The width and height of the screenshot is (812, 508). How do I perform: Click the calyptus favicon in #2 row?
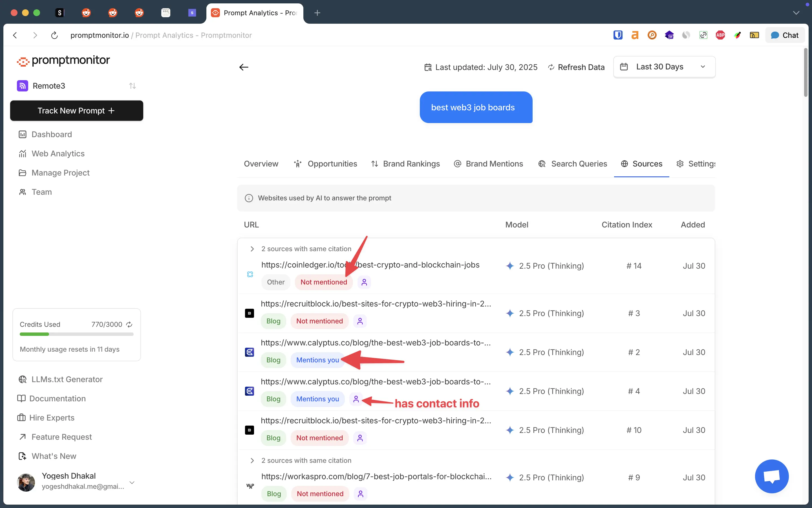tap(249, 352)
